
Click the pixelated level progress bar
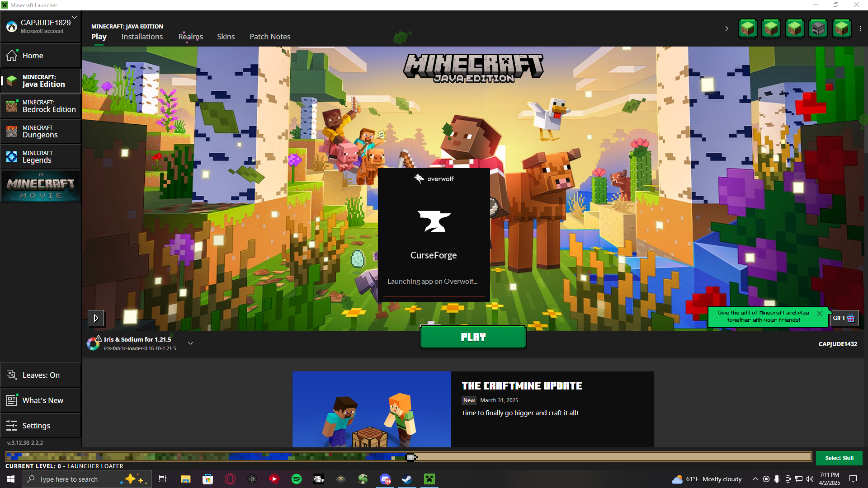pos(408,457)
